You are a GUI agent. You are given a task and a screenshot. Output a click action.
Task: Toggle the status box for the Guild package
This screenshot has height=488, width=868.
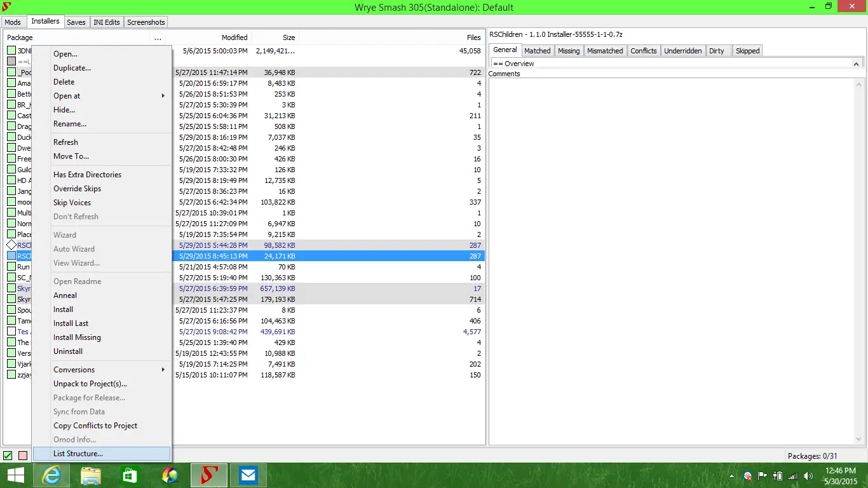pos(11,170)
